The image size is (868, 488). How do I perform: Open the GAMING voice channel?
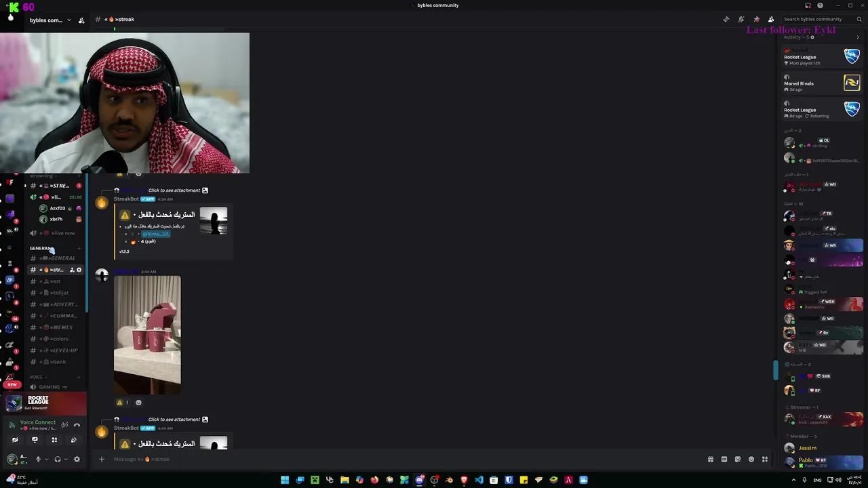point(56,387)
